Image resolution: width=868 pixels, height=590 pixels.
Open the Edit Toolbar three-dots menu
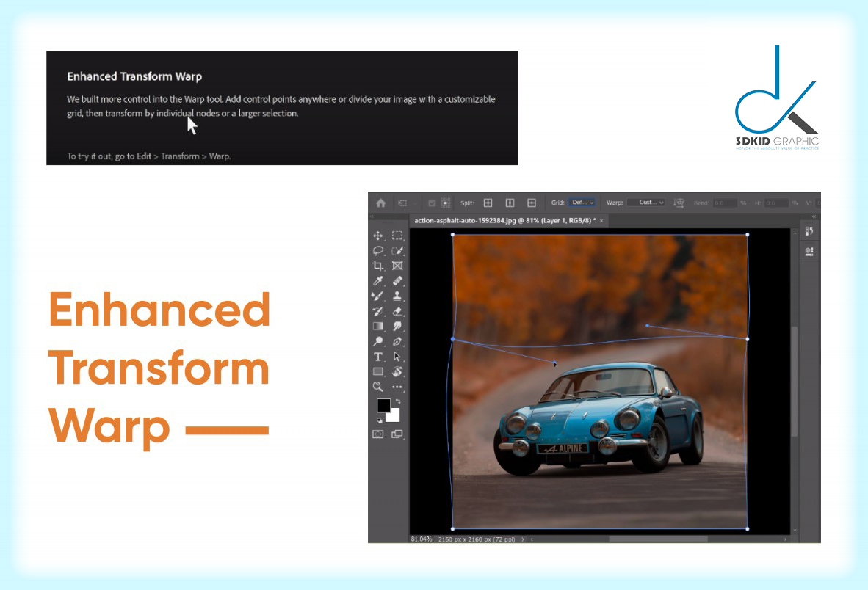click(397, 387)
